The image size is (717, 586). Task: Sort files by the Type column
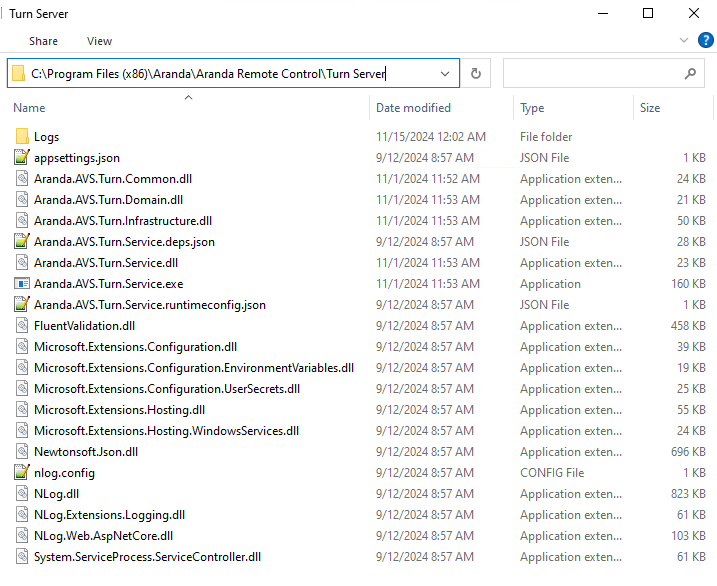[x=532, y=108]
